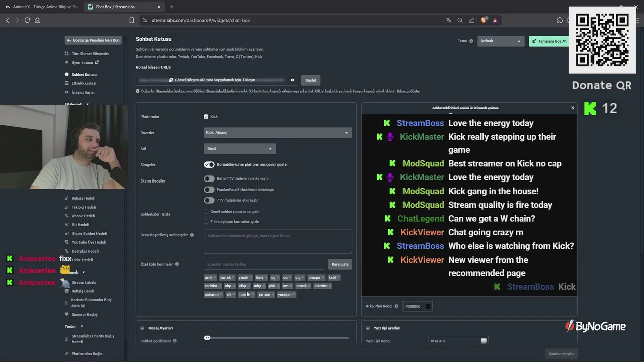Enable BetterTTV emotes toggle

(x=209, y=178)
